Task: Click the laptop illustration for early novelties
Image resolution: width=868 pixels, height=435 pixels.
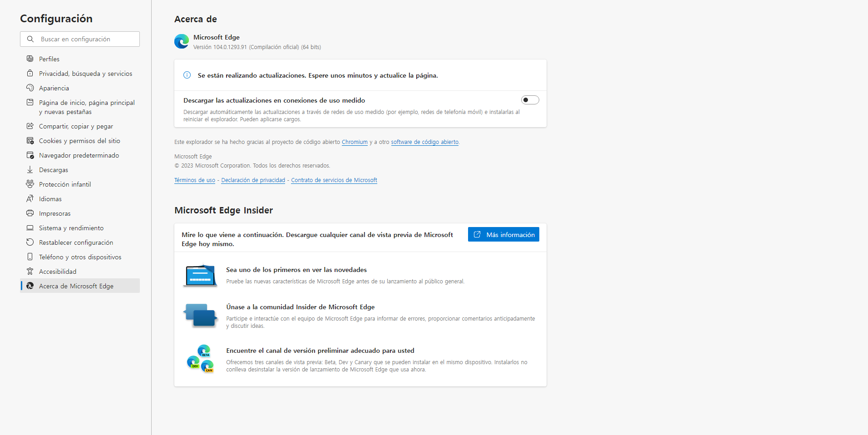Action: tap(200, 276)
